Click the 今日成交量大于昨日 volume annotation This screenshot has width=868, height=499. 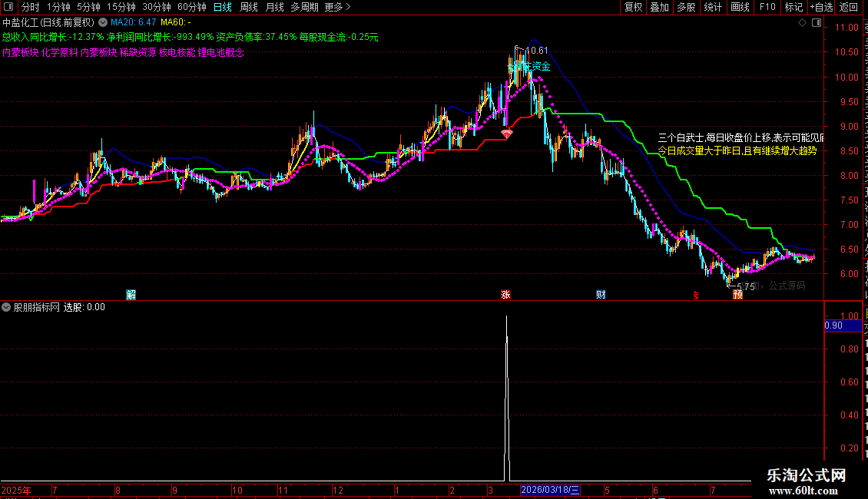[737, 150]
